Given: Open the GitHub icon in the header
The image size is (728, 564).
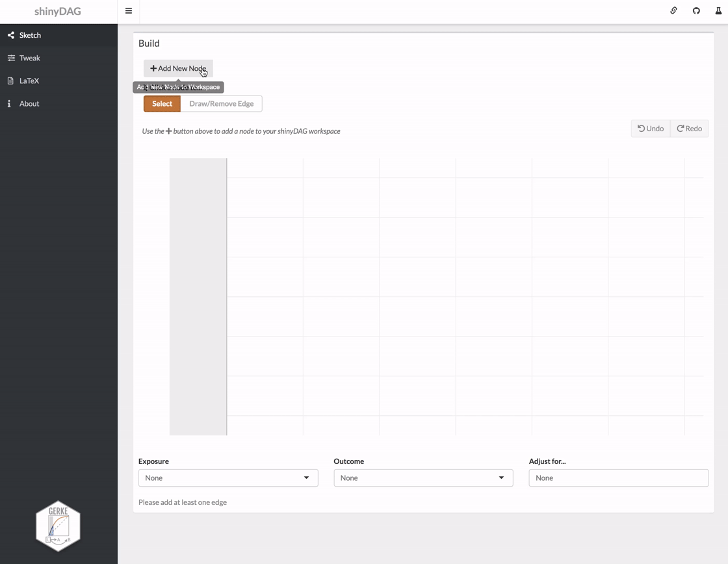Looking at the screenshot, I should [696, 10].
